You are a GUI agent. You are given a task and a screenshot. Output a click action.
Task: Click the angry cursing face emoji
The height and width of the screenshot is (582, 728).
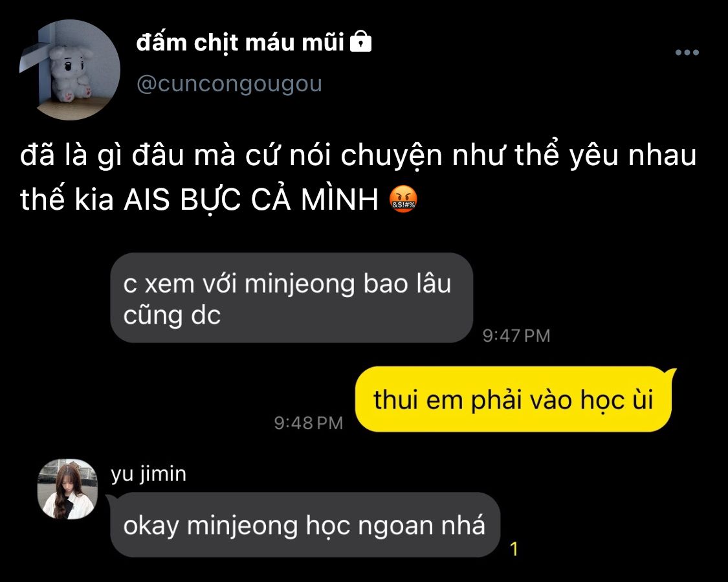pos(403,199)
